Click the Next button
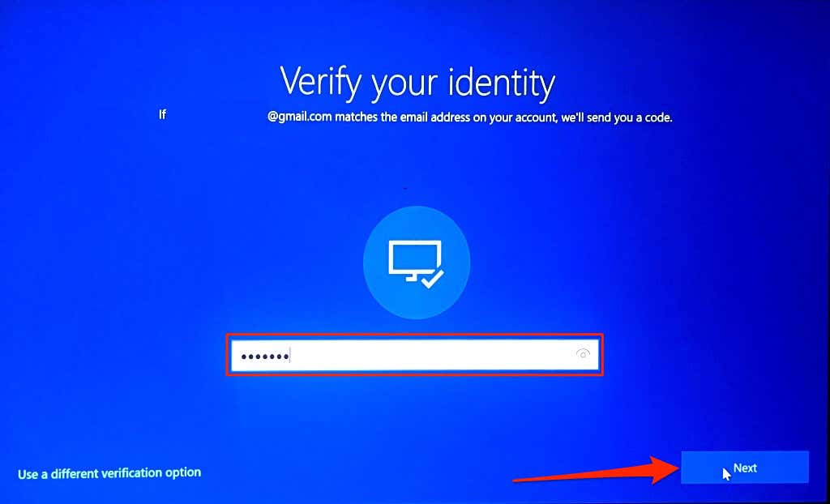 click(744, 468)
